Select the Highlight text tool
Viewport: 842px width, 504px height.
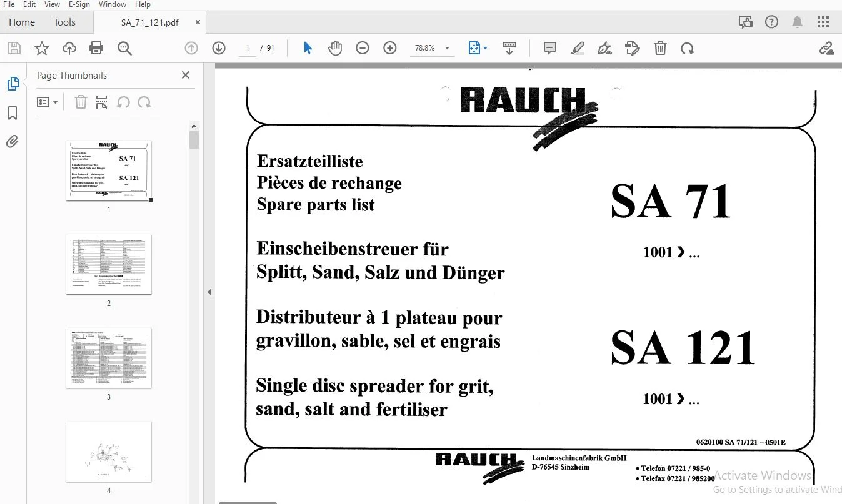pos(578,48)
